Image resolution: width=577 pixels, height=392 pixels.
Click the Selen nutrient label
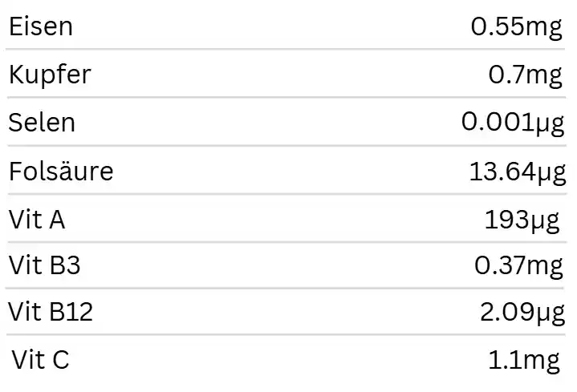click(x=42, y=123)
